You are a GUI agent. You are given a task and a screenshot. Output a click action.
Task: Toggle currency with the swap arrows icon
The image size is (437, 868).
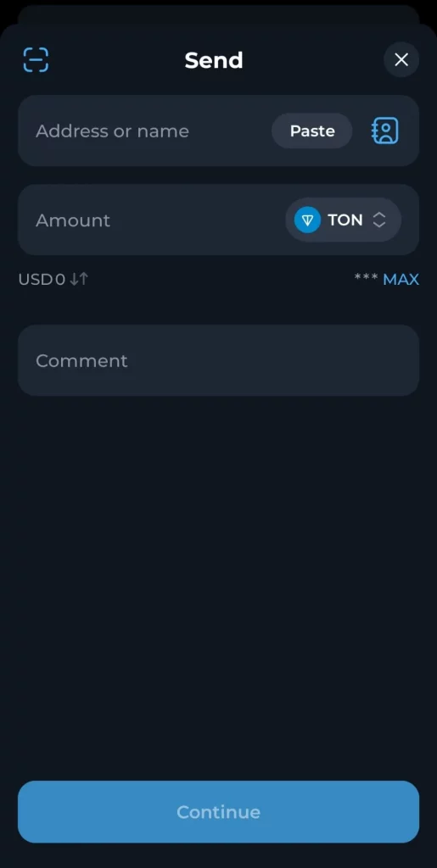pos(79,279)
